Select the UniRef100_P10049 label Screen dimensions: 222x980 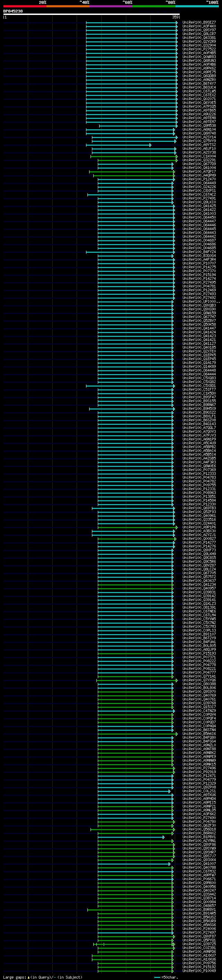click(x=199, y=971)
